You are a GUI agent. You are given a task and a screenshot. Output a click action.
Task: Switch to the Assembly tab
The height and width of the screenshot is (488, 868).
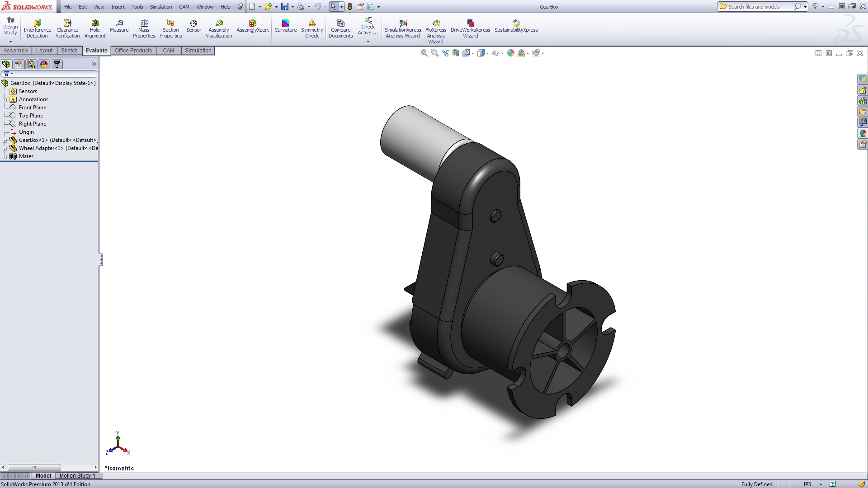point(16,51)
